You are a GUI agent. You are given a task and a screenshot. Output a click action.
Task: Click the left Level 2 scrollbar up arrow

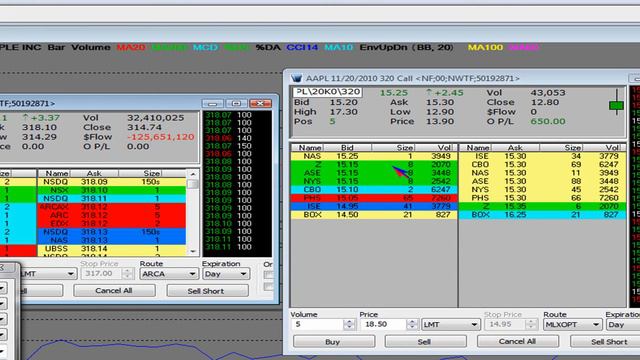click(193, 174)
